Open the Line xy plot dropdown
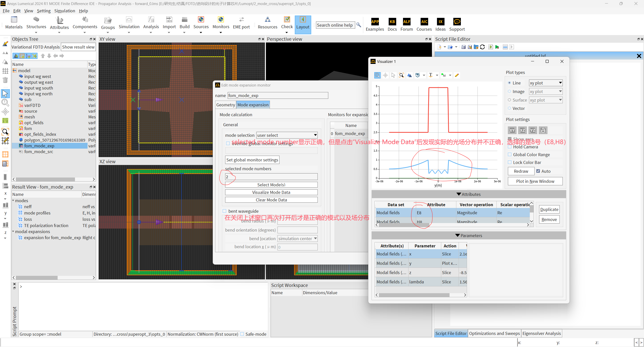644x347 pixels. tap(545, 83)
